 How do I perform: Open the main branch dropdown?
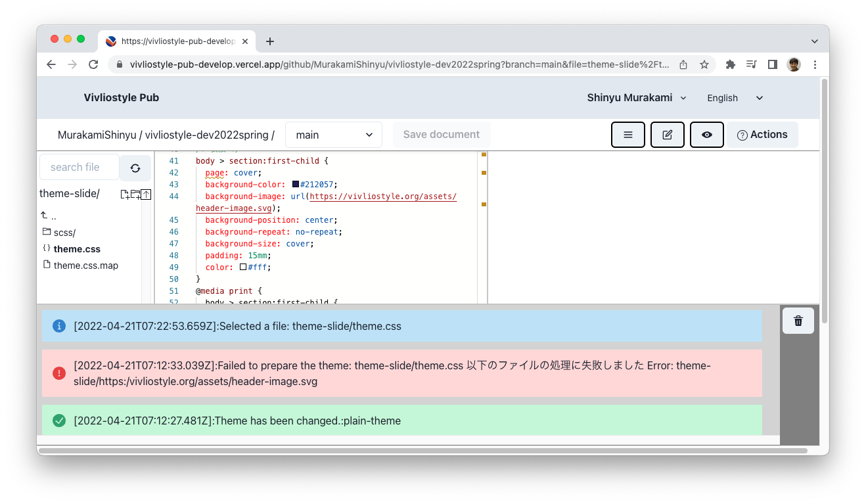[x=333, y=134]
